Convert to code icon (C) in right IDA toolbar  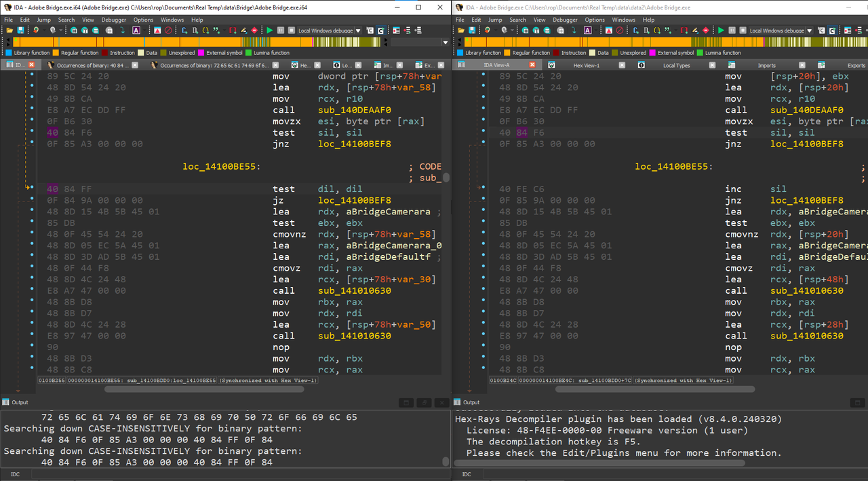(x=636, y=31)
